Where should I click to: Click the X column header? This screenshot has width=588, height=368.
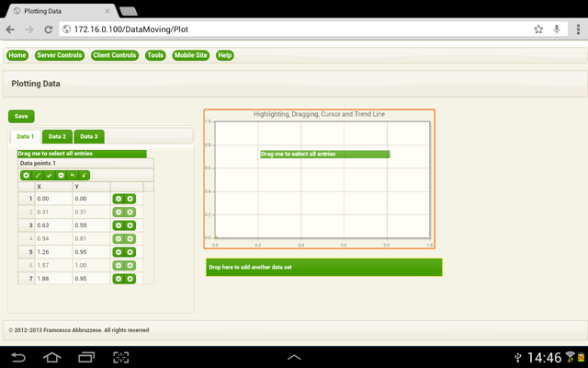tap(53, 187)
